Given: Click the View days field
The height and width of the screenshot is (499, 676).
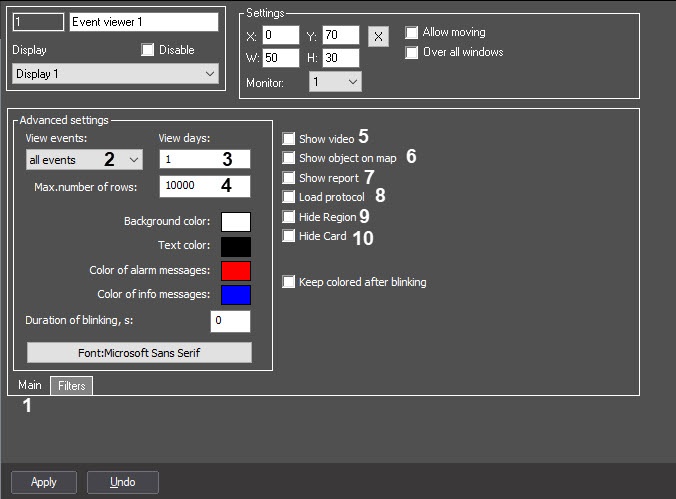Looking at the screenshot, I should pos(205,159).
